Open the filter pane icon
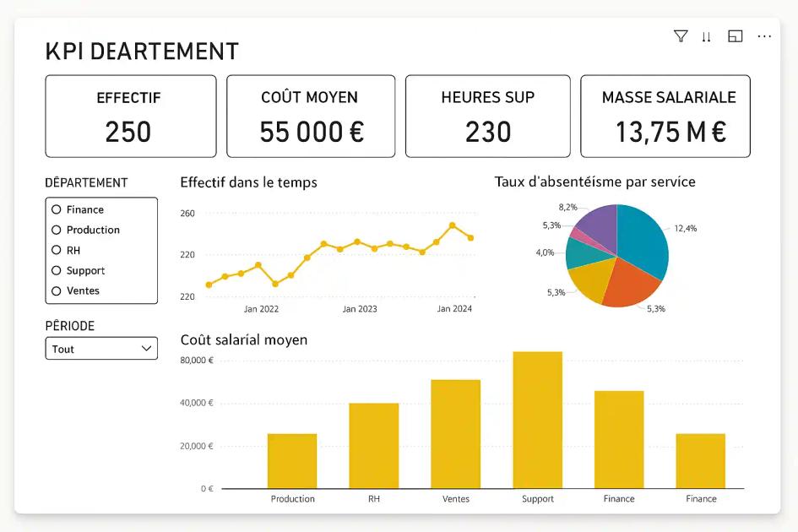This screenshot has height=532, width=798. tap(680, 36)
